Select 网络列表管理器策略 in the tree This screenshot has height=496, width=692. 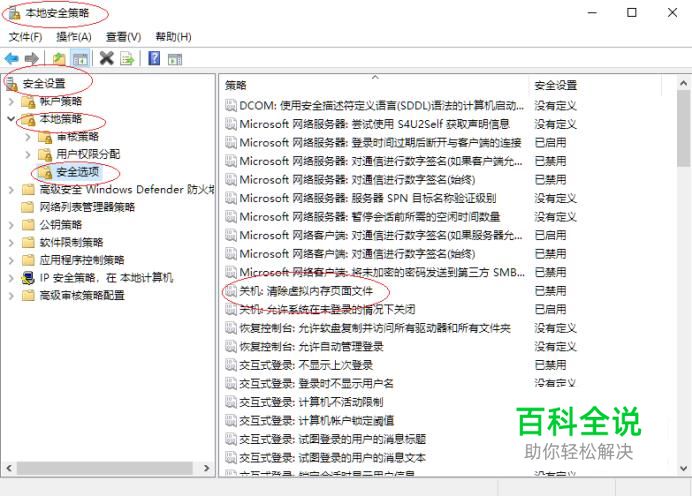[x=87, y=207]
